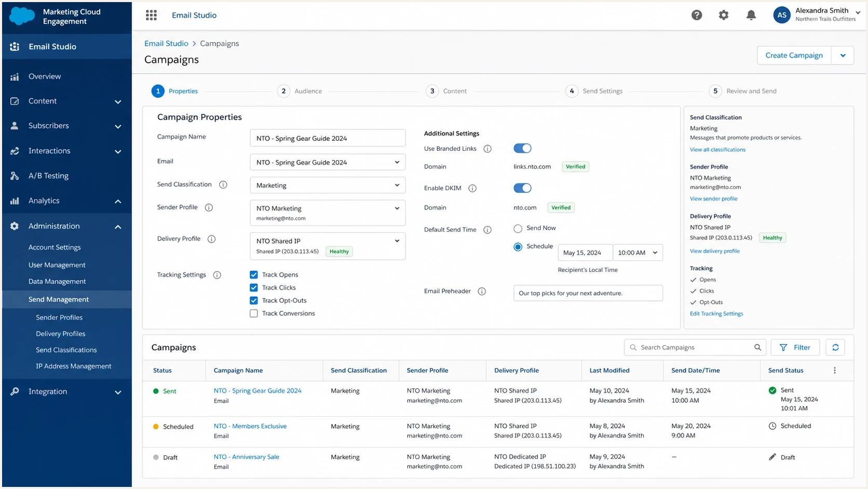
Task: Click the A/B Testing icon
Action: [x=15, y=176]
